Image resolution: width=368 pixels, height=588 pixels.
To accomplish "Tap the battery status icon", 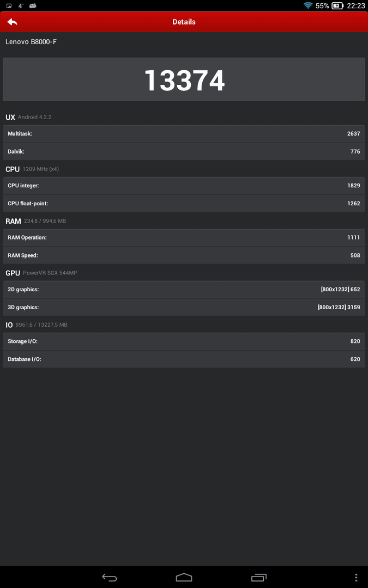I will point(337,5).
